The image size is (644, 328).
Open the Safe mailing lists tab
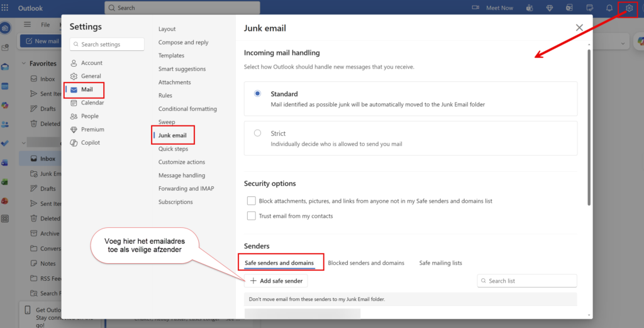[x=440, y=263]
